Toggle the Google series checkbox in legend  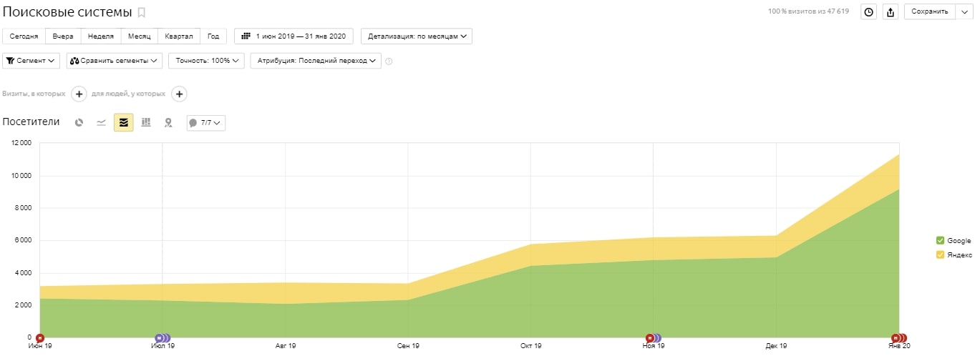coord(940,241)
